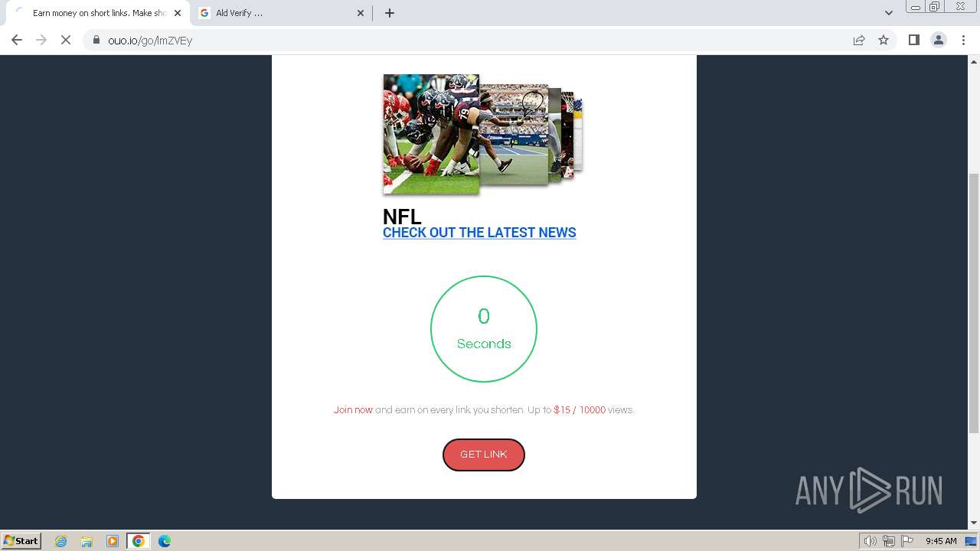Image resolution: width=980 pixels, height=551 pixels.
Task: Switch to 'Earn money on short links' tab
Action: 98,13
